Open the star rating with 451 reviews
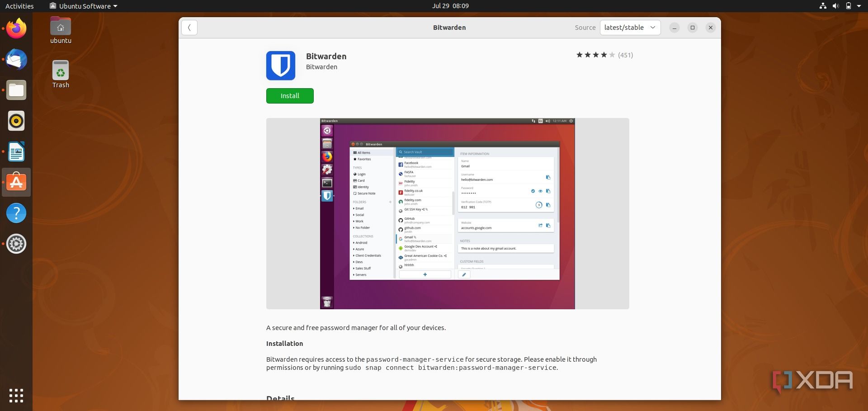This screenshot has width=868, height=411. point(604,55)
